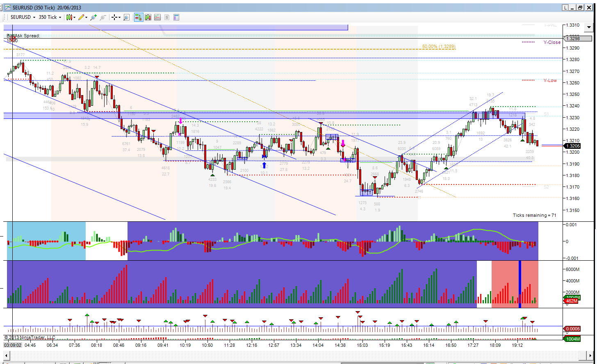Click the chart icon in the title bar
597x364 pixels.
(7, 7)
